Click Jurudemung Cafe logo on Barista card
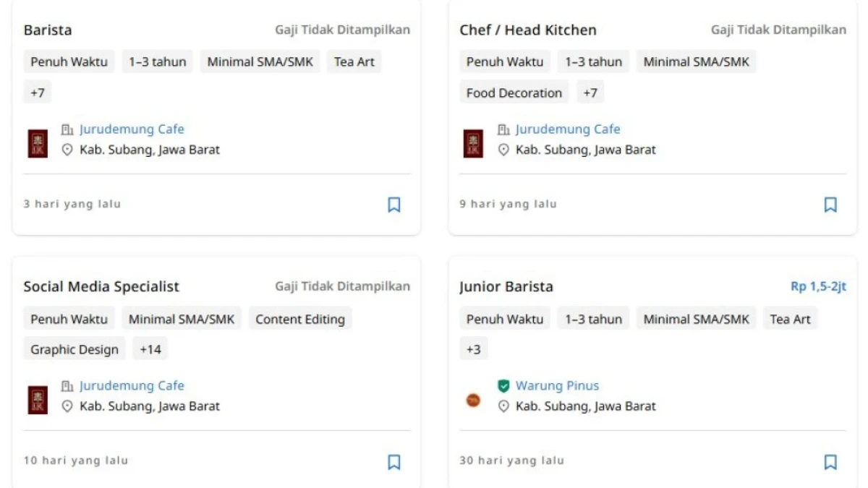The width and height of the screenshot is (868, 488). click(38, 143)
